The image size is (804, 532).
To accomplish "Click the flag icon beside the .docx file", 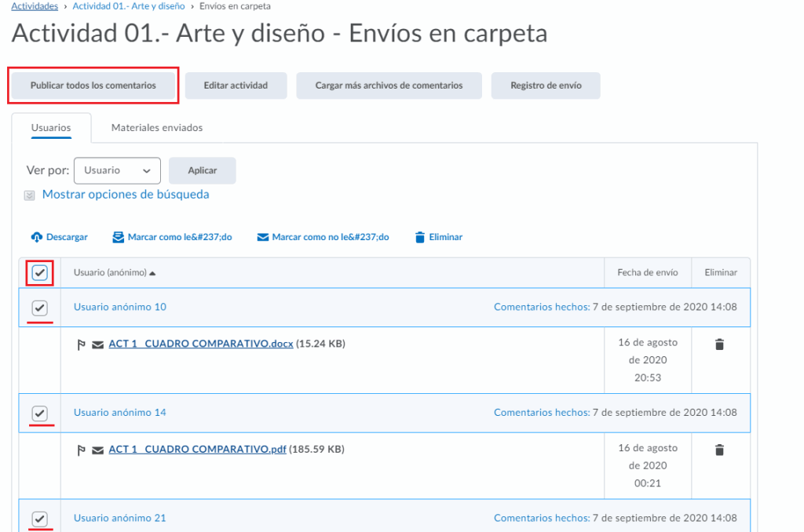I will pos(82,344).
